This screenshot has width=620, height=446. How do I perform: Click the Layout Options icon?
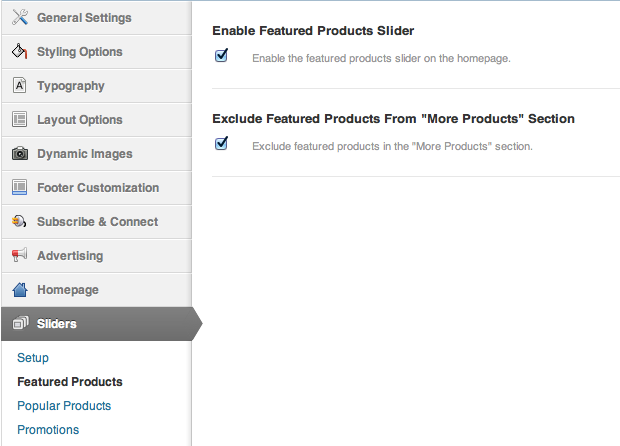point(19,120)
